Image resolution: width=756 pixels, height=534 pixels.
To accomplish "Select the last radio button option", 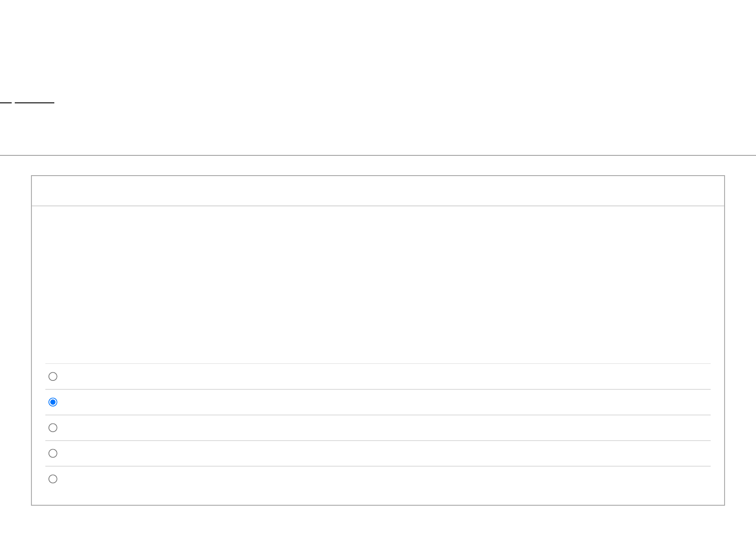I will click(x=53, y=479).
